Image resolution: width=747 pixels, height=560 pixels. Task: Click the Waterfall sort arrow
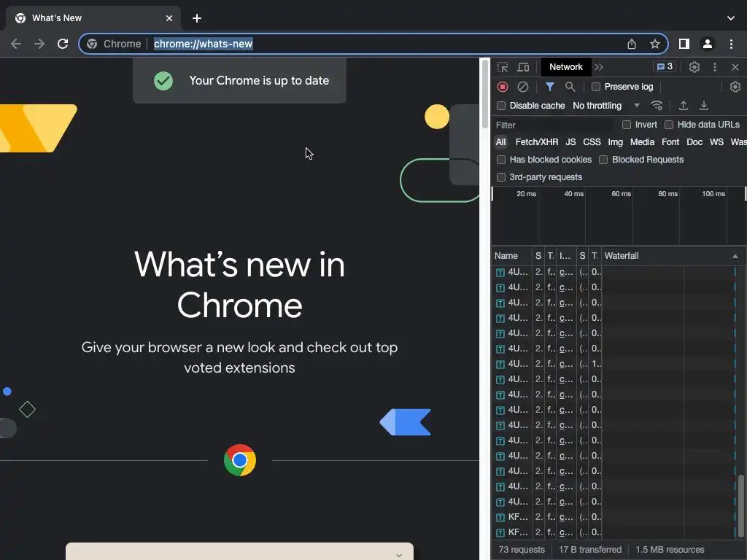point(735,256)
